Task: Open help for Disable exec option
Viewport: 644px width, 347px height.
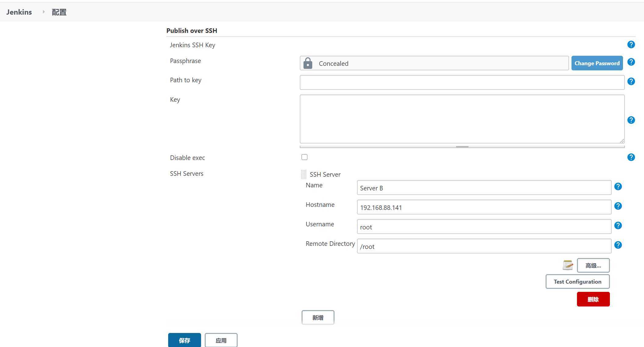Action: pos(631,157)
